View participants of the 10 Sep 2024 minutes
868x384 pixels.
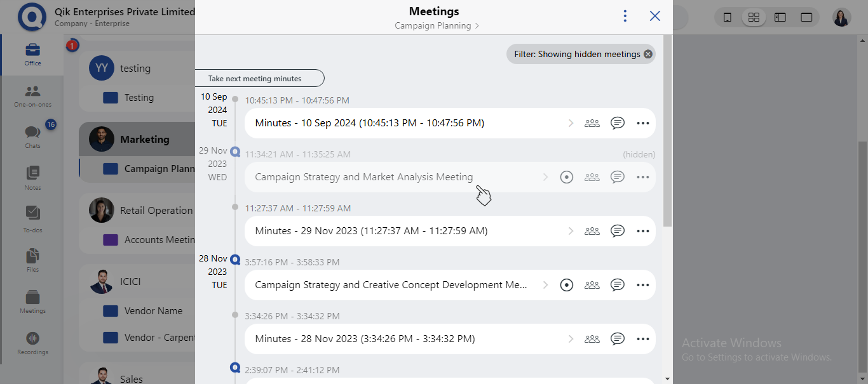(x=592, y=122)
